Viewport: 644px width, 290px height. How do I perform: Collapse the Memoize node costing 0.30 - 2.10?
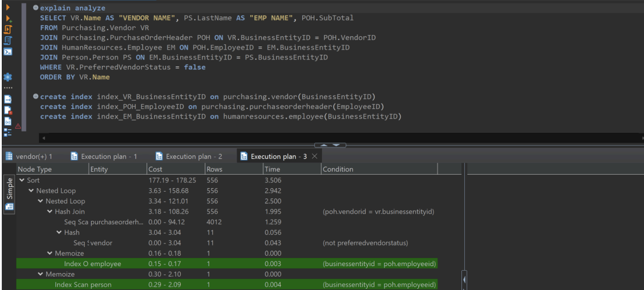pyautogui.click(x=40, y=274)
